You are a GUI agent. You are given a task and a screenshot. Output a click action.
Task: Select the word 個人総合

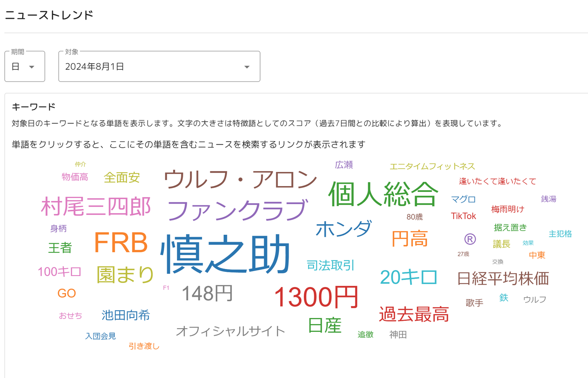tap(383, 194)
